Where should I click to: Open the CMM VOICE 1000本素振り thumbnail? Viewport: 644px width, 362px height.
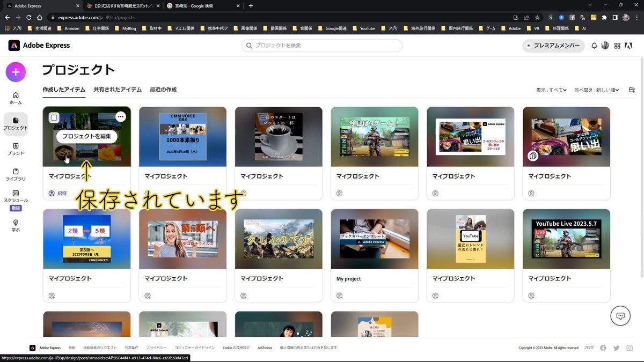pyautogui.click(x=182, y=136)
